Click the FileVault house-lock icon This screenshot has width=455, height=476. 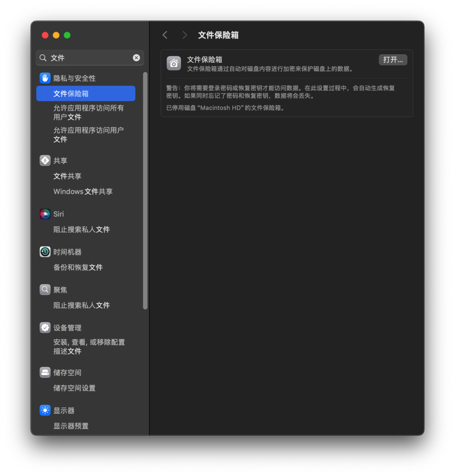pyautogui.click(x=174, y=63)
